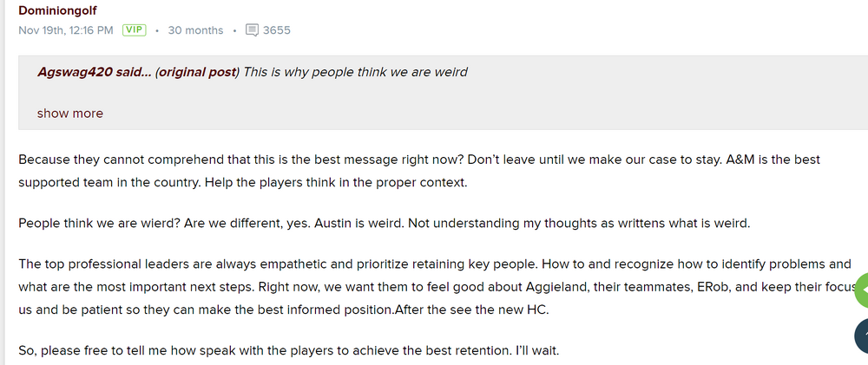This screenshot has width=868, height=365.
Task: Click the green circular share button
Action: (x=859, y=290)
